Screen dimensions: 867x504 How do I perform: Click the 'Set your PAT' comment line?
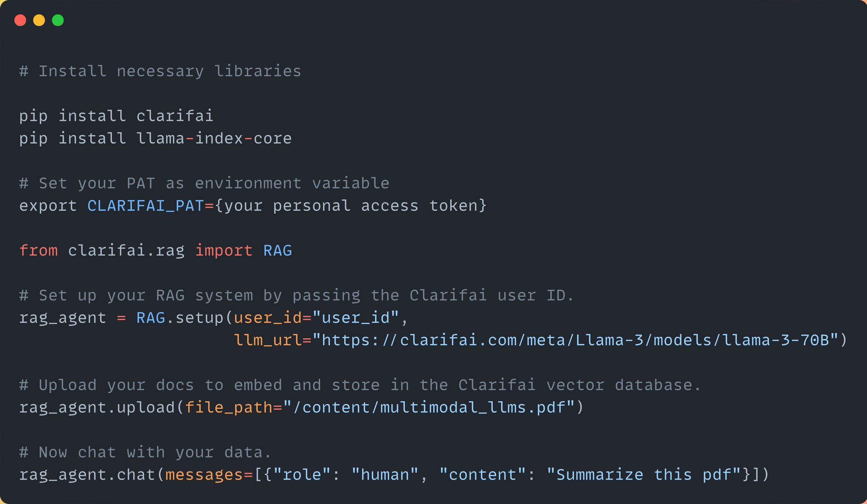point(204,183)
